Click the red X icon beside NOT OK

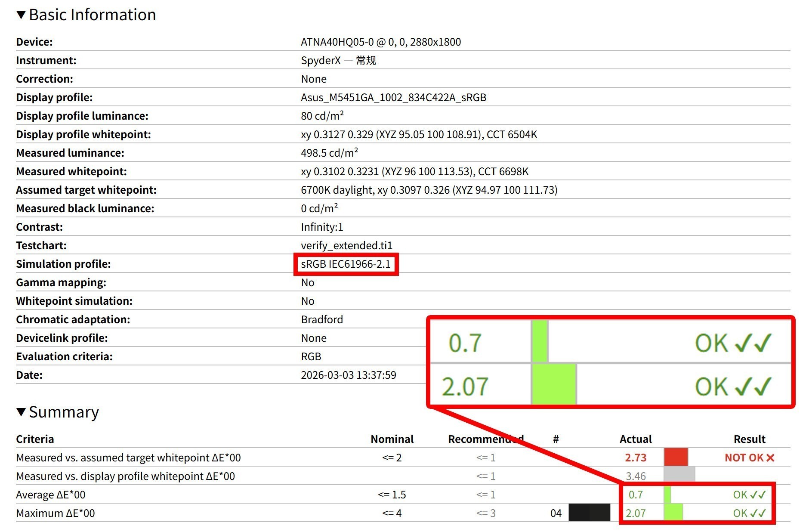pos(770,458)
